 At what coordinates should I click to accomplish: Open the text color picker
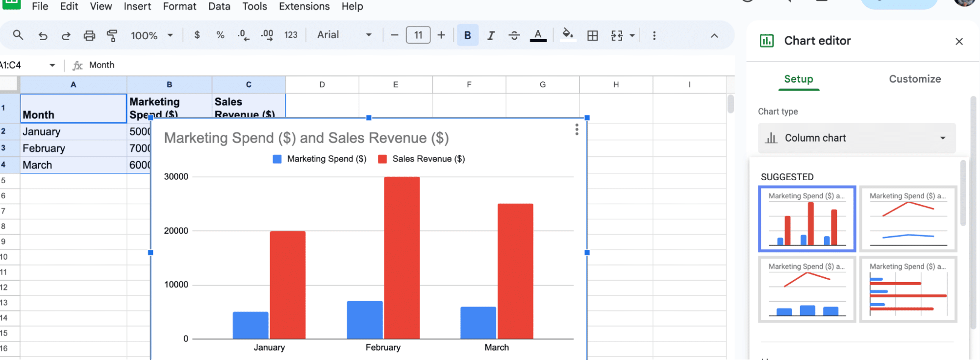coord(538,36)
